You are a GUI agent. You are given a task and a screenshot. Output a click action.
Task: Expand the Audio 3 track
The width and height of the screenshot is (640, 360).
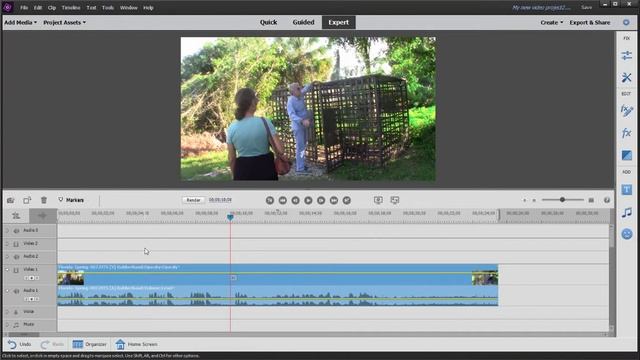click(7, 231)
